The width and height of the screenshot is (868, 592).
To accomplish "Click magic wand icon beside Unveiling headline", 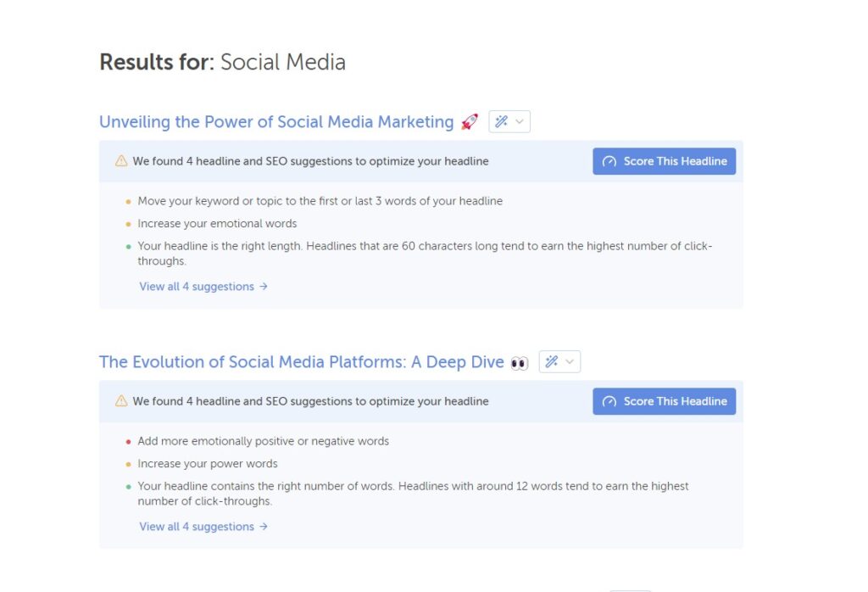I will [501, 122].
